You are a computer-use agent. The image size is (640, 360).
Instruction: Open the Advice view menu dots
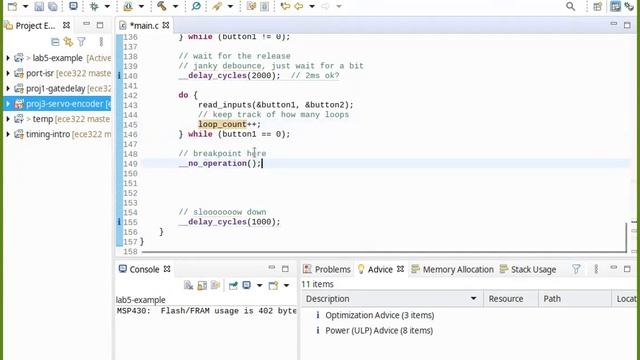tap(596, 269)
